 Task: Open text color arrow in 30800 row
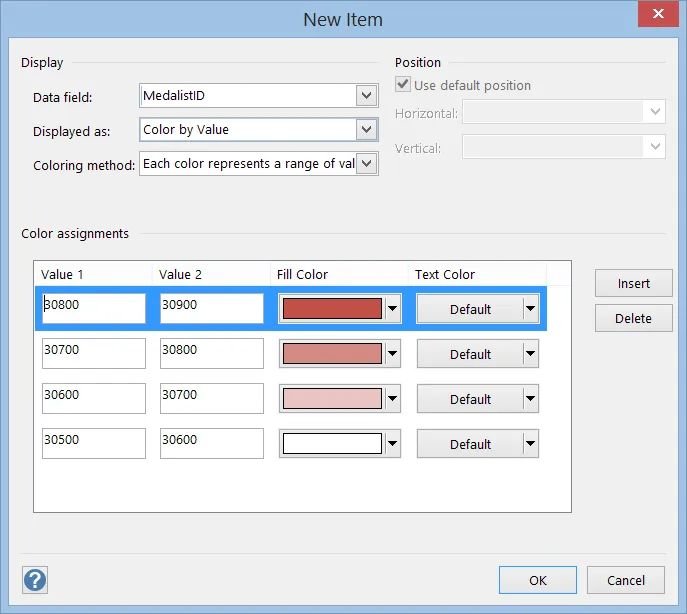[x=531, y=309]
